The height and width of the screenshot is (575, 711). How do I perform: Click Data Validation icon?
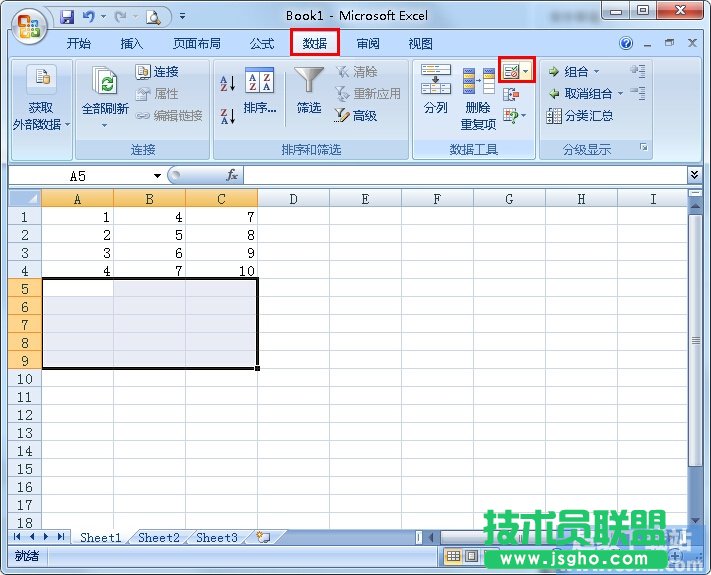click(511, 71)
